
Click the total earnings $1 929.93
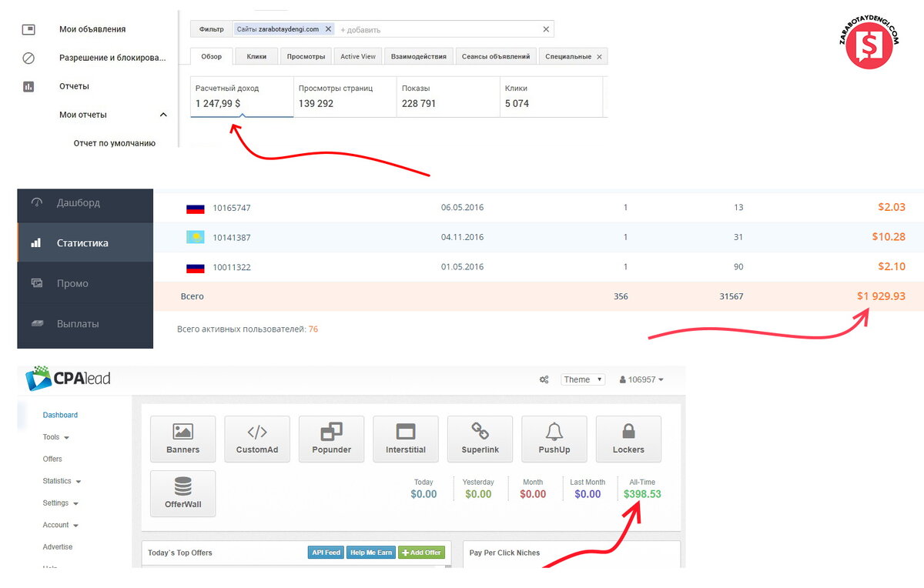(x=881, y=296)
